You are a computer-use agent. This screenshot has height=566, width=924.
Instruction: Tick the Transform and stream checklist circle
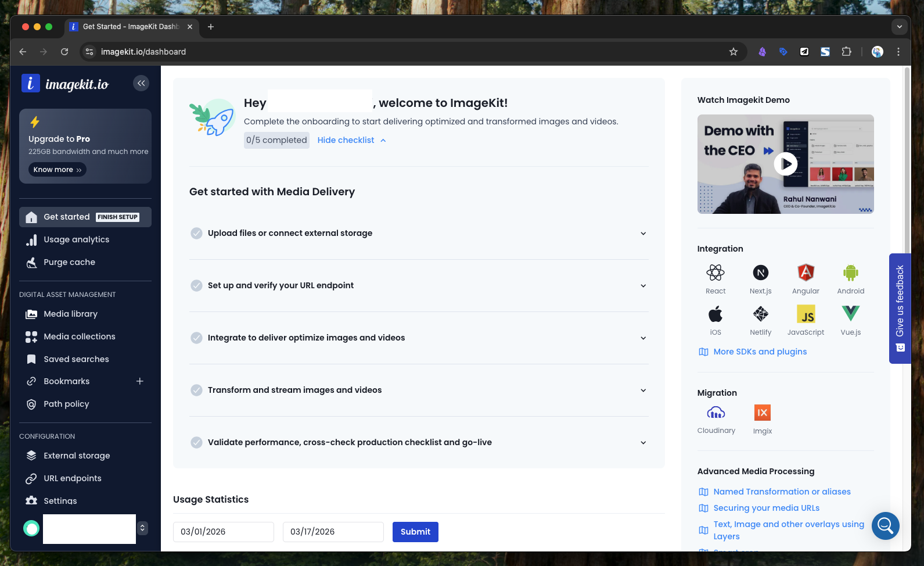(196, 390)
